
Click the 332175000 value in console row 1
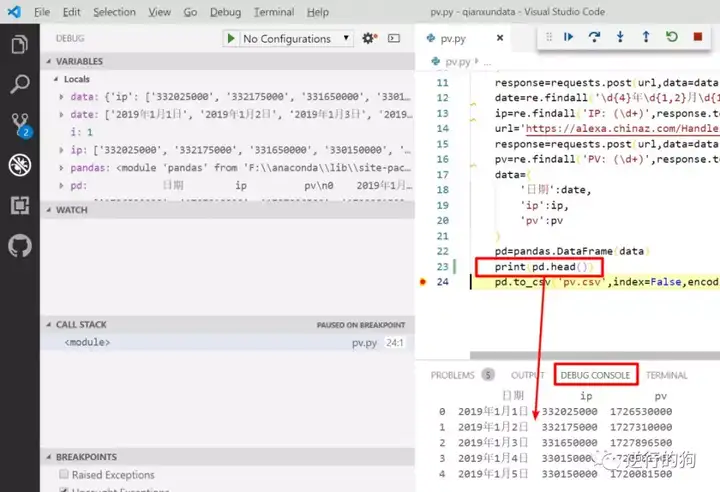point(569,427)
